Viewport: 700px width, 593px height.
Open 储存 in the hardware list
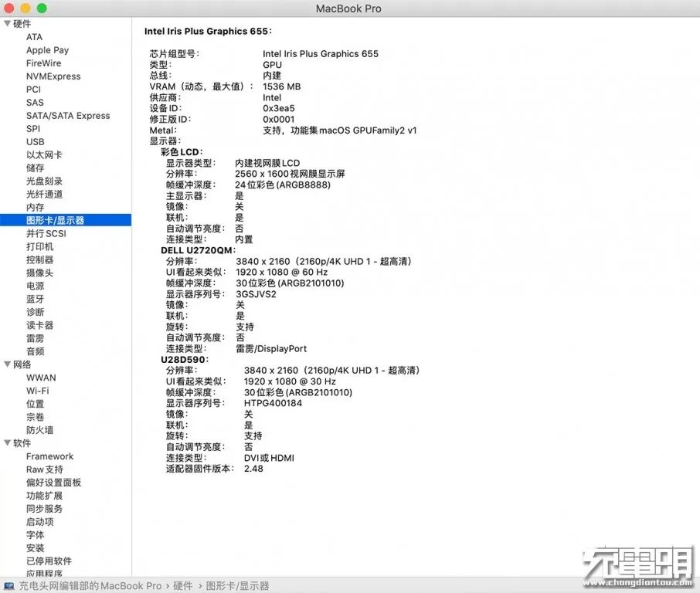click(36, 168)
